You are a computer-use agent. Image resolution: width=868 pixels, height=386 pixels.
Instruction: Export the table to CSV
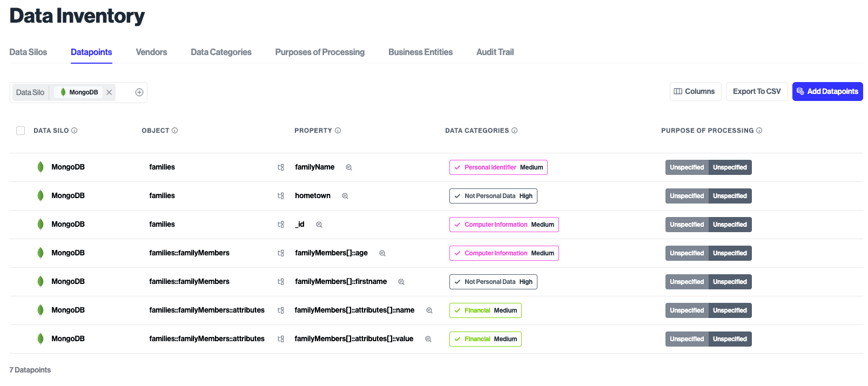pyautogui.click(x=756, y=91)
